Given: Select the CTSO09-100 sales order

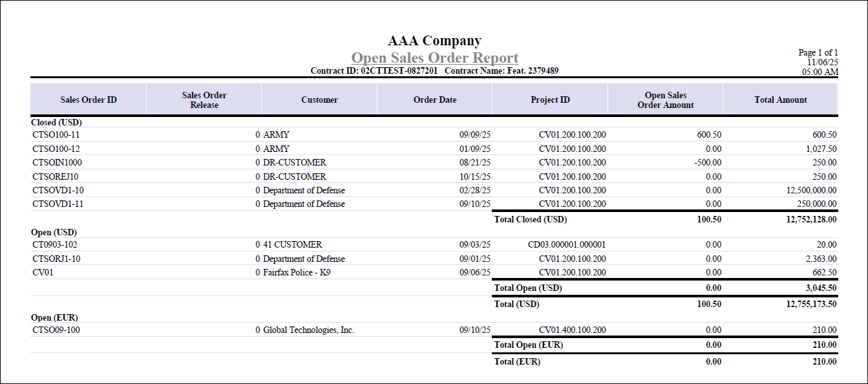Looking at the screenshot, I should tap(56, 330).
